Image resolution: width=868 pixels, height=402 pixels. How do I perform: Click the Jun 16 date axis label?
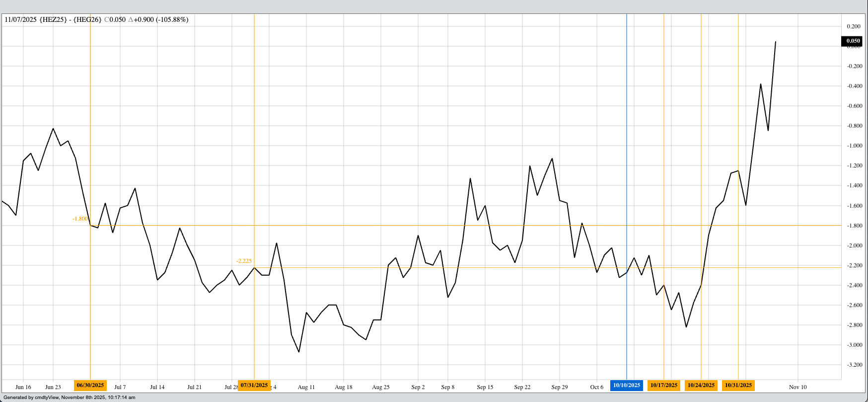point(23,387)
